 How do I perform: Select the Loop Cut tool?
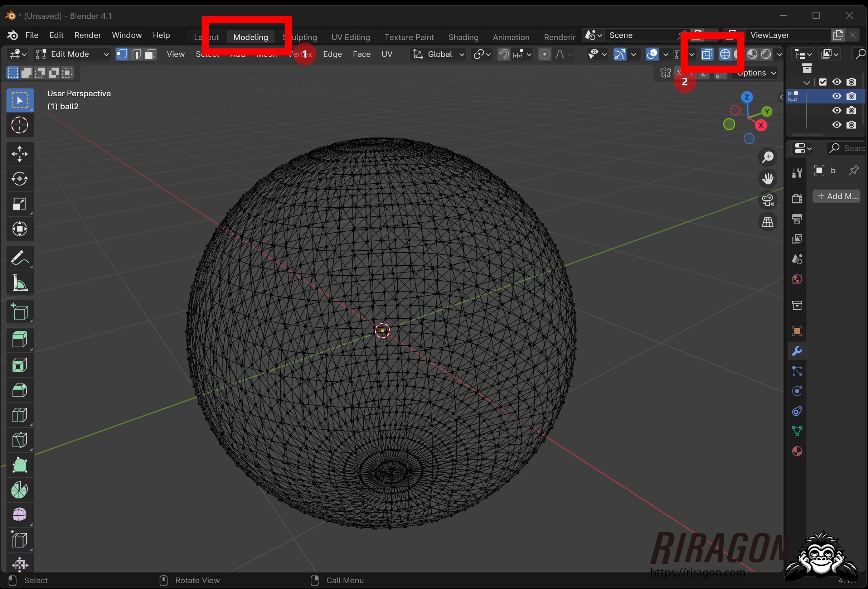tap(19, 415)
